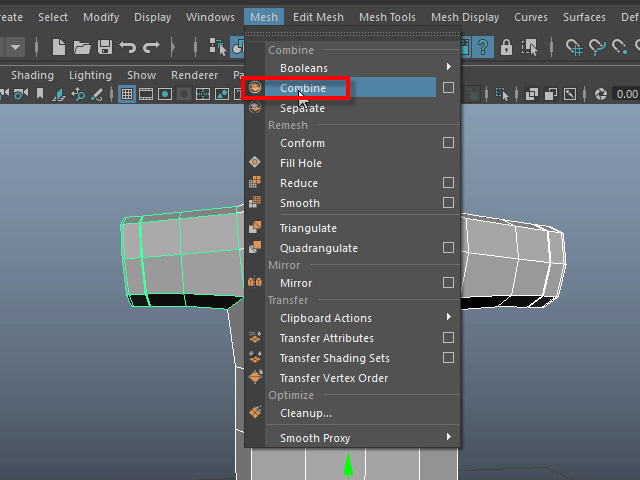Click the Redo arrow icon
Screen dimensions: 640x480
point(151,47)
